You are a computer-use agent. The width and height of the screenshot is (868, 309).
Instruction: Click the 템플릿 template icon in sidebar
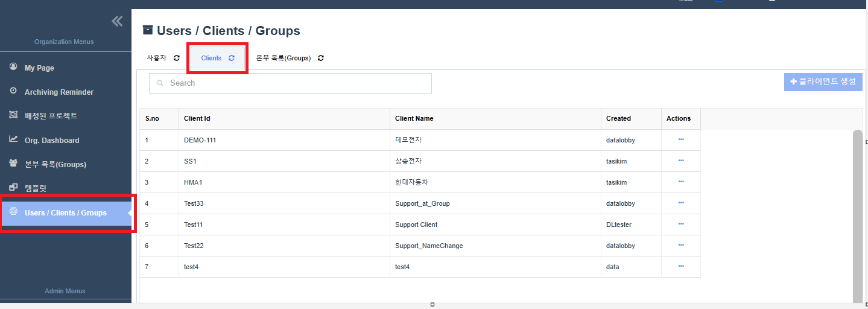(13, 188)
